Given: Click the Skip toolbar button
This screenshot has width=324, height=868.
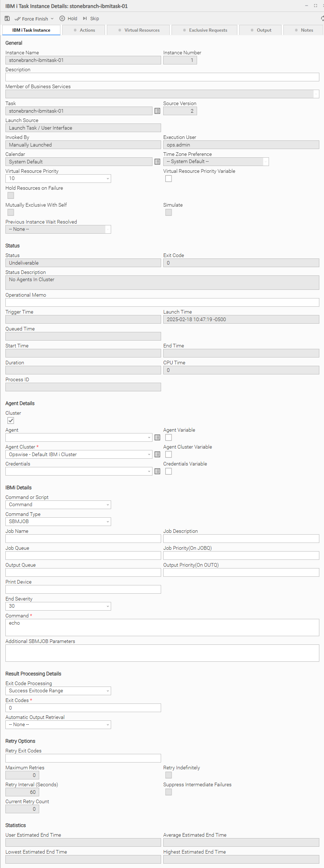Looking at the screenshot, I should click(91, 18).
